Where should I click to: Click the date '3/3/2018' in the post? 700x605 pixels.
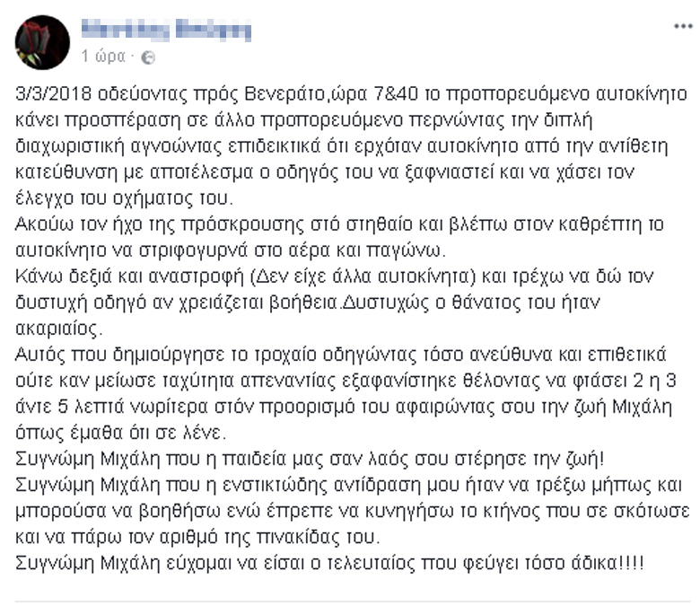tap(54, 94)
